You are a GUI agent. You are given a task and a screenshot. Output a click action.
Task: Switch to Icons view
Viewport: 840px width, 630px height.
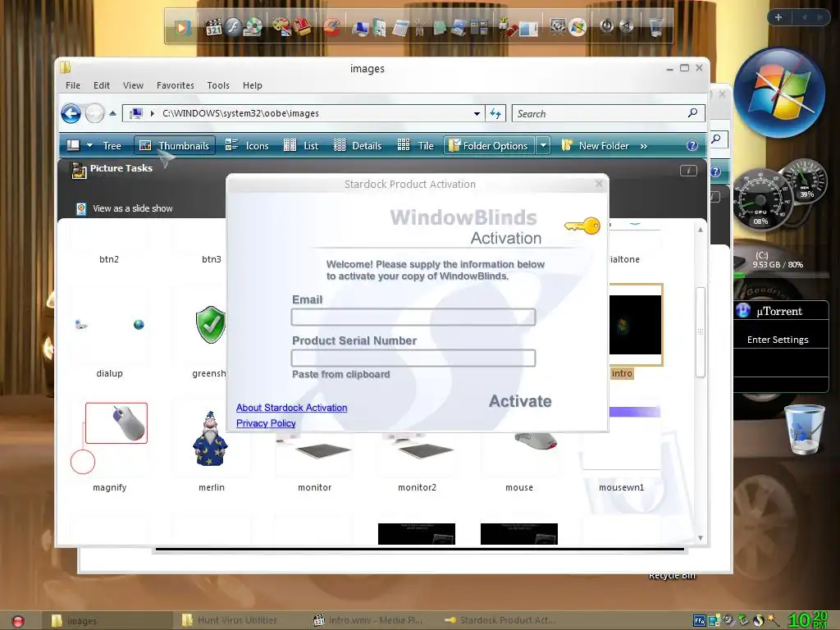point(248,146)
